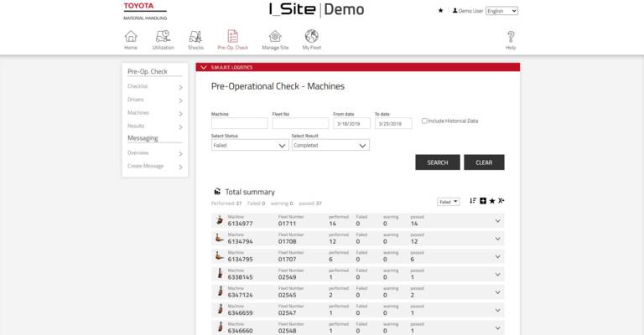Select Checklist in the Pre-Op. Check sidebar
Screen dimensions: 644x335
(154, 87)
